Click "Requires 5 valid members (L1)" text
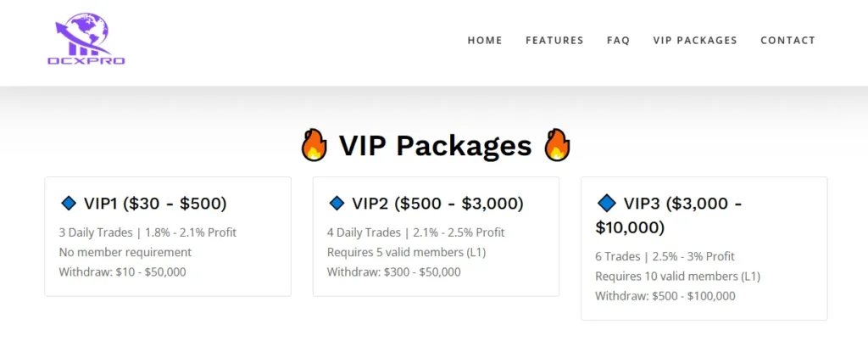The width and height of the screenshot is (868, 358). [x=406, y=252]
